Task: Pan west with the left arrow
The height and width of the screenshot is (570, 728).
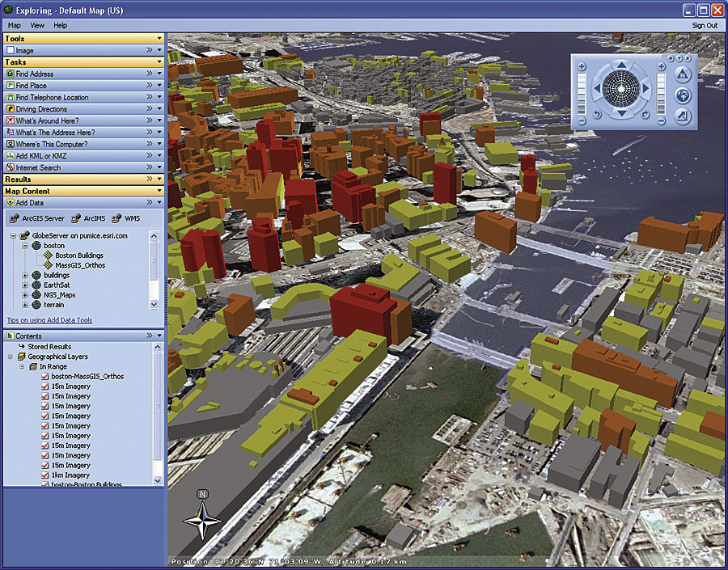Action: (x=597, y=89)
